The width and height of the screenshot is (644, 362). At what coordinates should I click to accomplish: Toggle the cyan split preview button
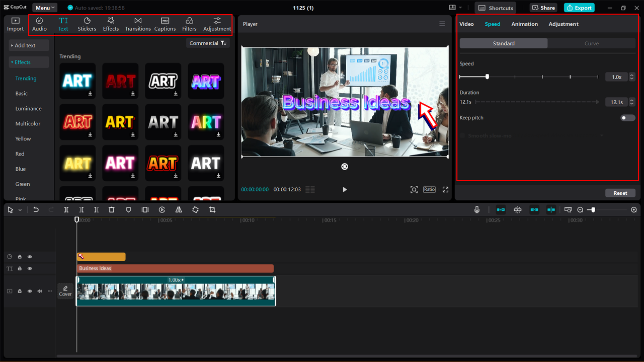click(551, 209)
